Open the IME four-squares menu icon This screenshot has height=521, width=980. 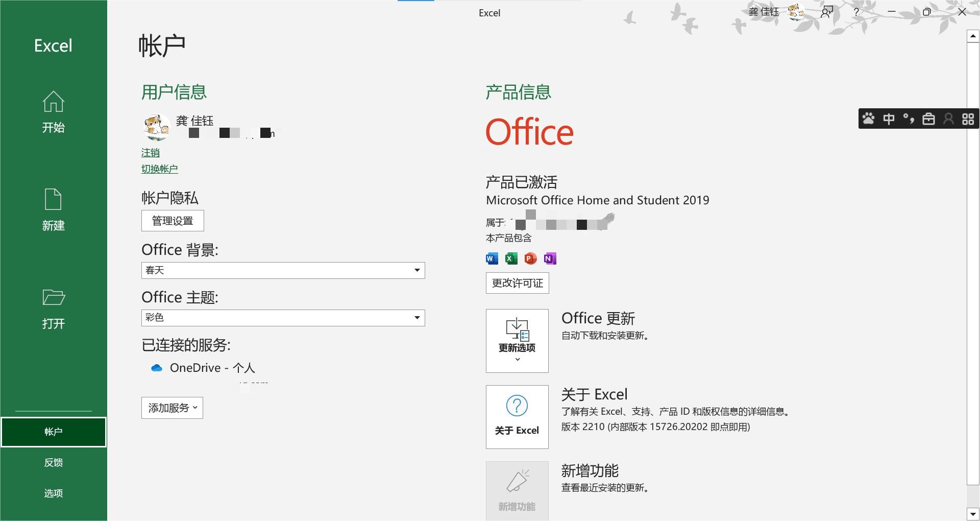[968, 119]
